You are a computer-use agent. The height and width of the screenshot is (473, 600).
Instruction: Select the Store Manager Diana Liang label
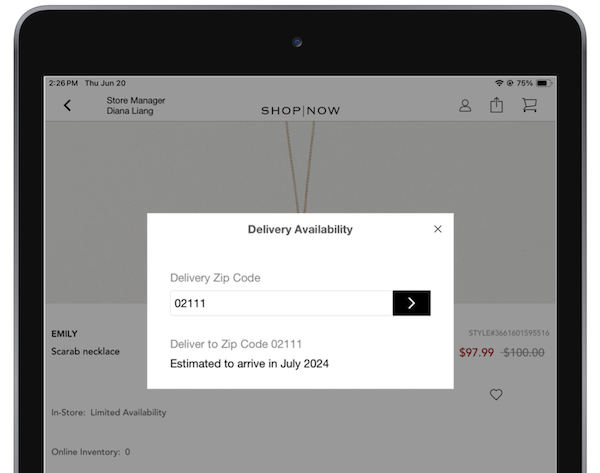[135, 106]
